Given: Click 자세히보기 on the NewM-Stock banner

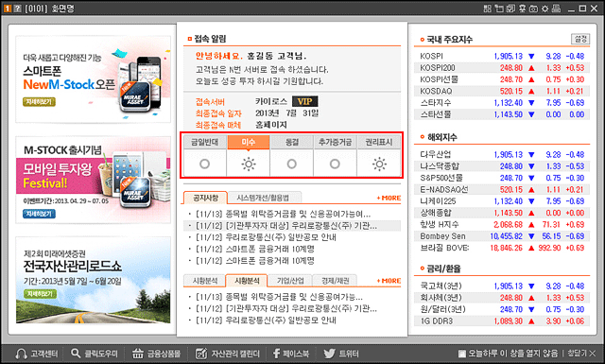Looking at the screenshot, I should point(39,102).
